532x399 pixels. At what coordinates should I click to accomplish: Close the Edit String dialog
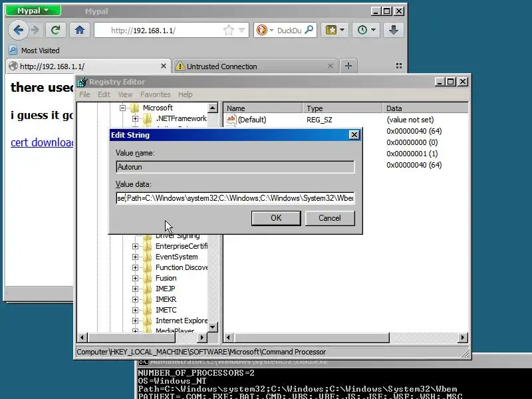(x=354, y=135)
